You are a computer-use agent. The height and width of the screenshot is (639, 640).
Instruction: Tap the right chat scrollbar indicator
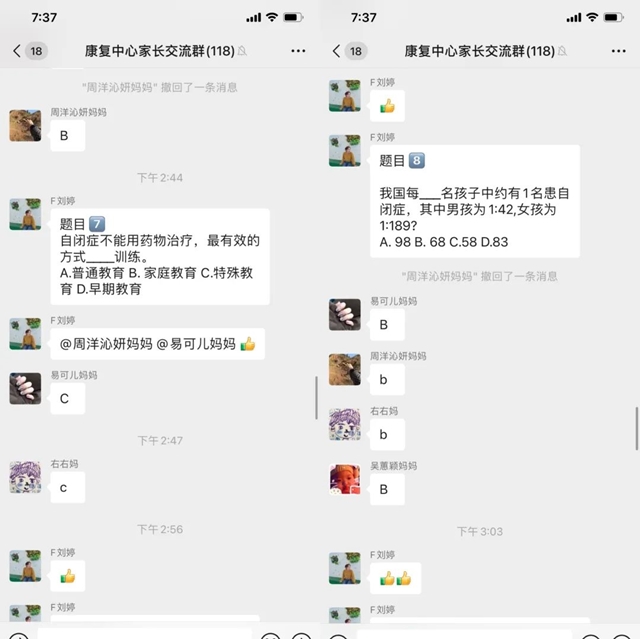click(636, 428)
